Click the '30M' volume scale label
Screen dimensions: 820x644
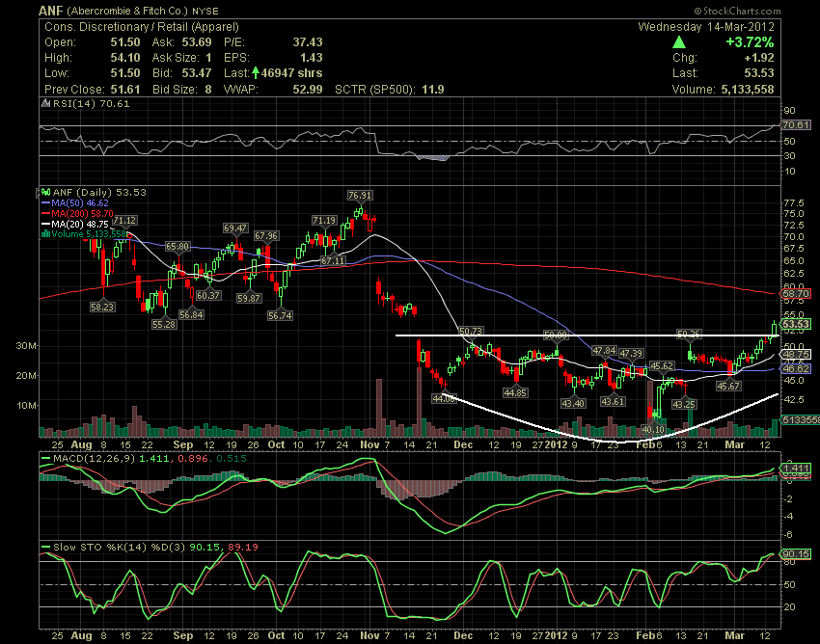pyautogui.click(x=27, y=346)
